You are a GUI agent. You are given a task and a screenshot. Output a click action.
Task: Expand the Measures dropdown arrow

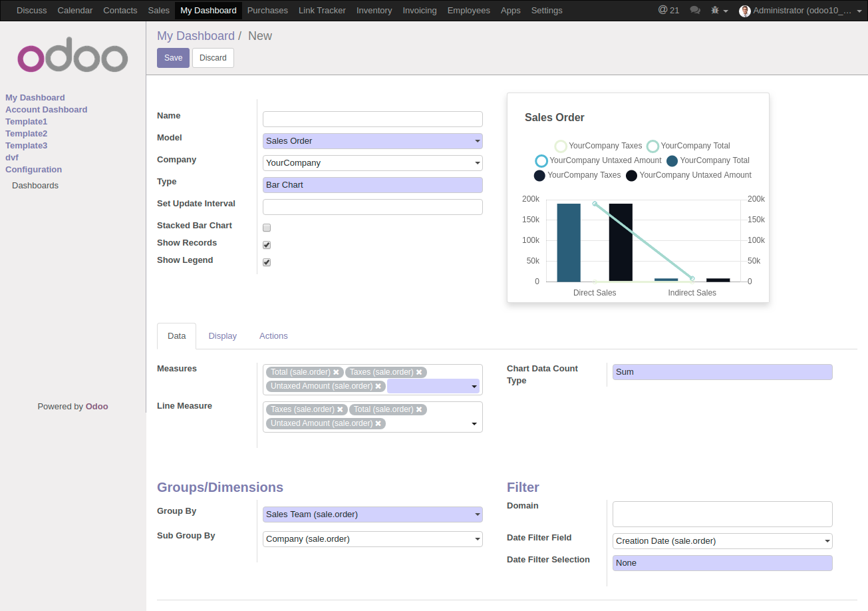click(x=474, y=386)
